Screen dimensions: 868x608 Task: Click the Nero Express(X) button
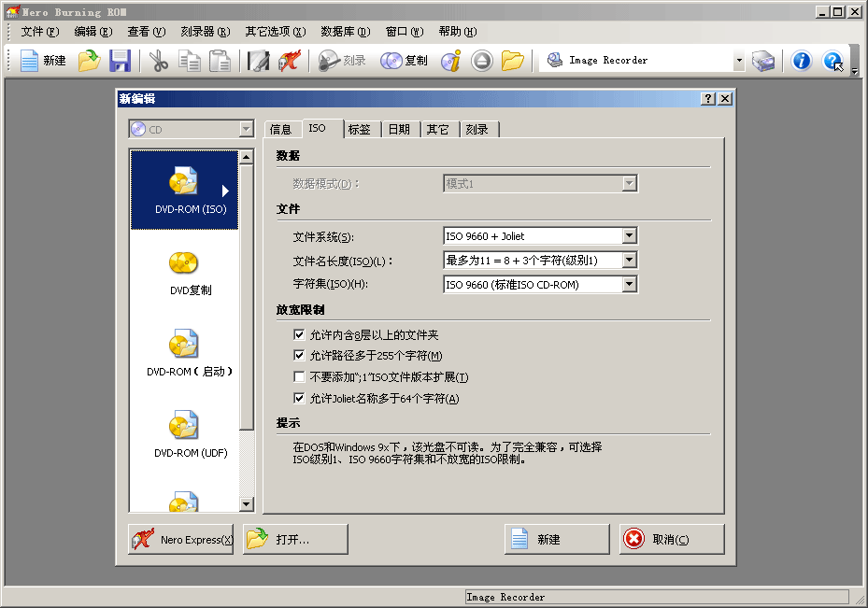[180, 540]
